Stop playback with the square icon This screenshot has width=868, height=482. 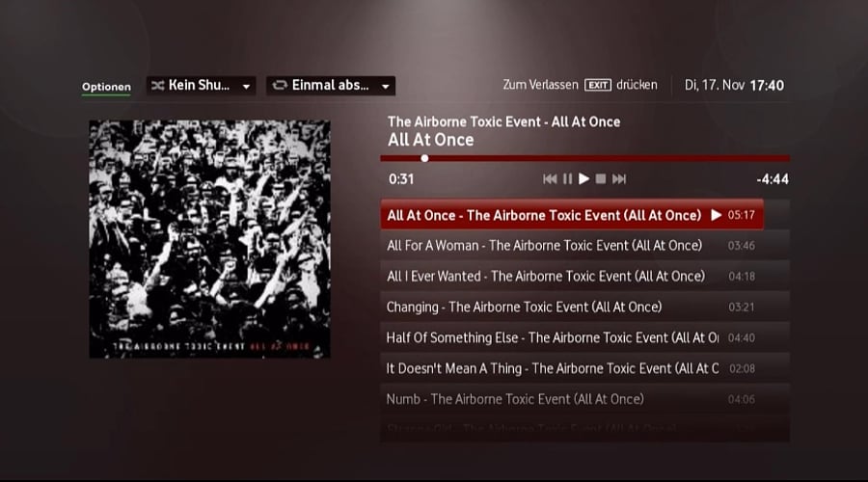[601, 178]
